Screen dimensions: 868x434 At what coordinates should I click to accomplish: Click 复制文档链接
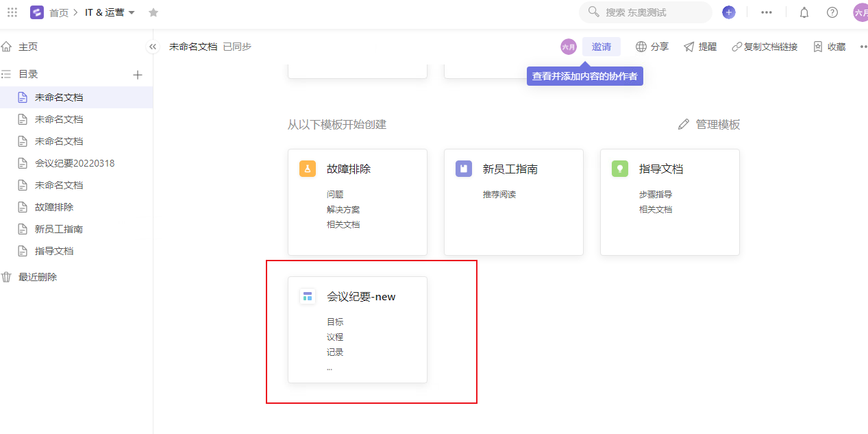click(765, 47)
